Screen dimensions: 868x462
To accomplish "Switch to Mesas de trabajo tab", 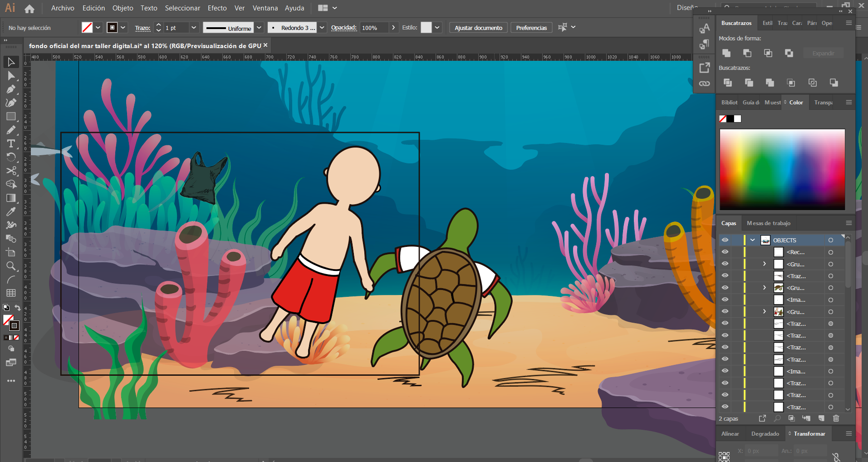I will (769, 223).
